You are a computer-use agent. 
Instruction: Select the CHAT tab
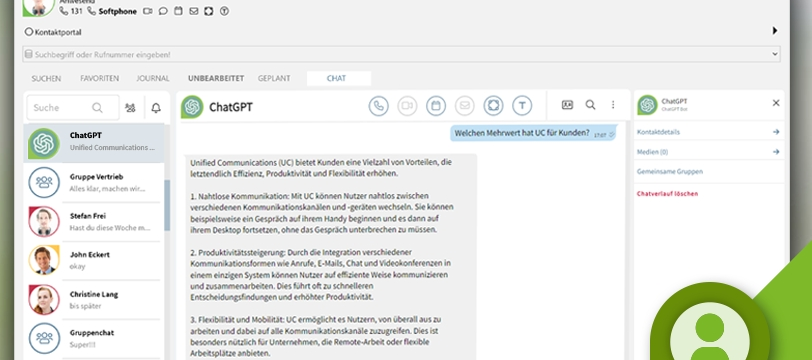pos(339,79)
